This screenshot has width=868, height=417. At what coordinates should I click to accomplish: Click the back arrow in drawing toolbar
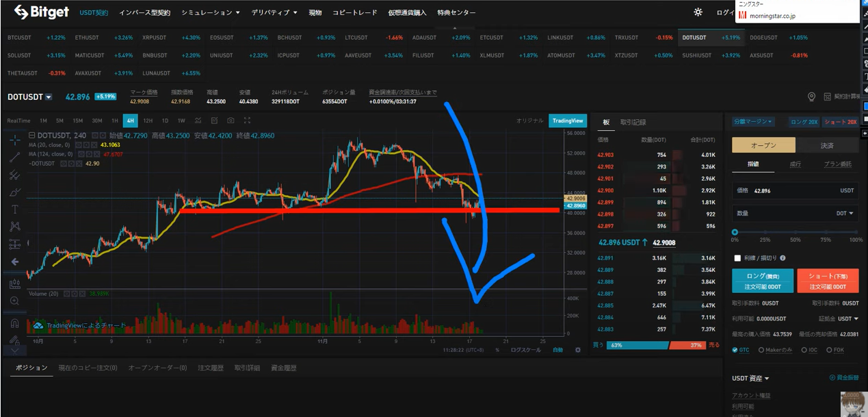15,262
